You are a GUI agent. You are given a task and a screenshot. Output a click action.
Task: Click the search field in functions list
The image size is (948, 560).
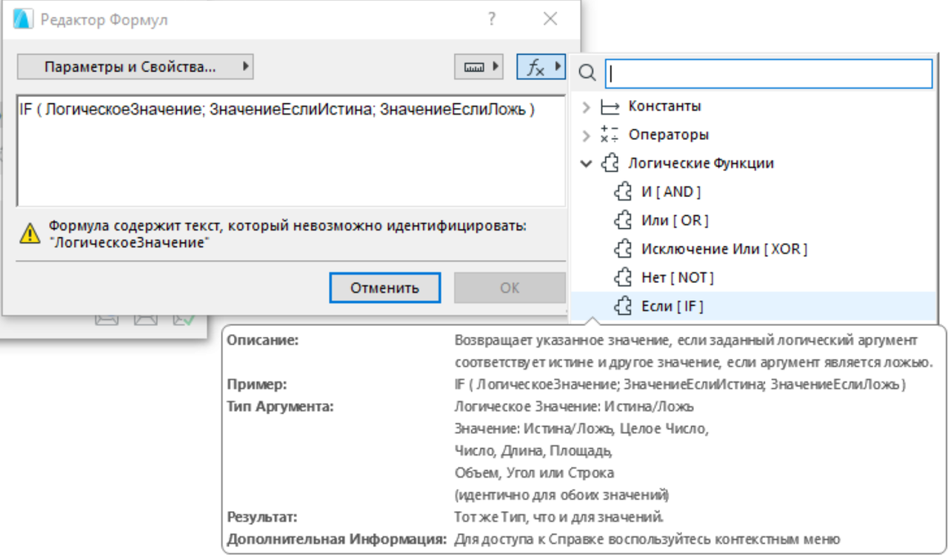click(x=769, y=73)
